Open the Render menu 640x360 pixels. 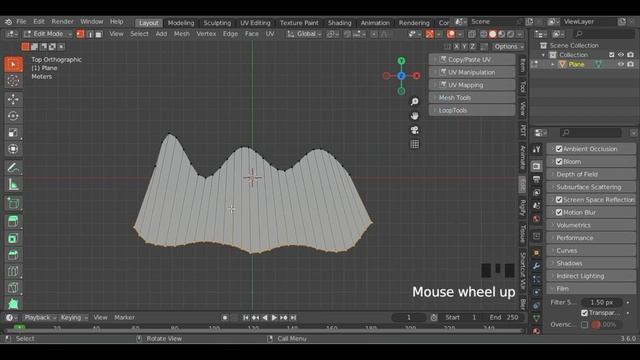tap(62, 22)
